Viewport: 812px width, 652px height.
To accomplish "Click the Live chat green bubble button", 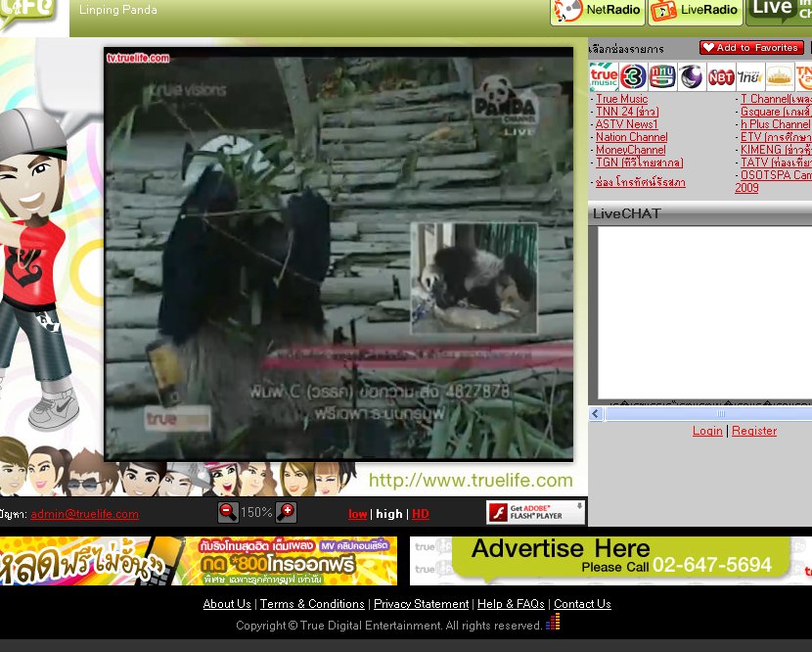I will (x=779, y=11).
